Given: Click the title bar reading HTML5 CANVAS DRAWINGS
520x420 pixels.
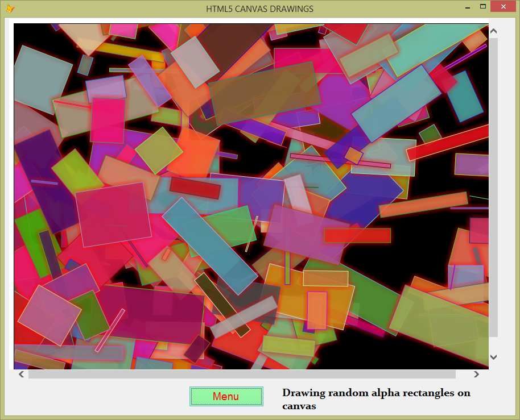Looking at the screenshot, I should click(259, 9).
